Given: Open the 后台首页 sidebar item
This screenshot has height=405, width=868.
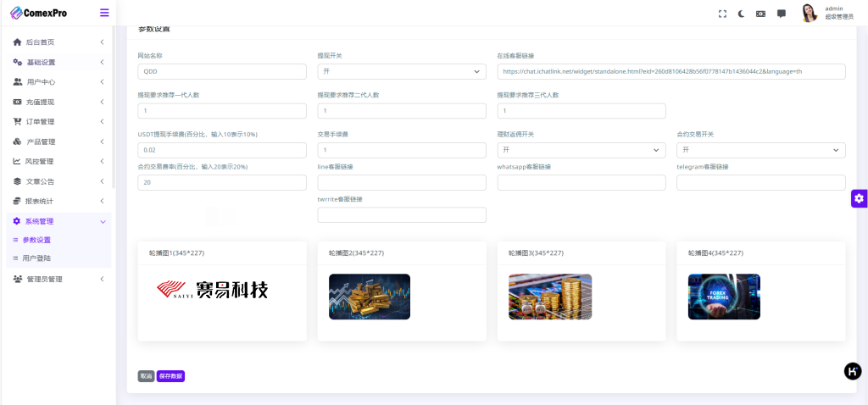Looking at the screenshot, I should coord(58,42).
